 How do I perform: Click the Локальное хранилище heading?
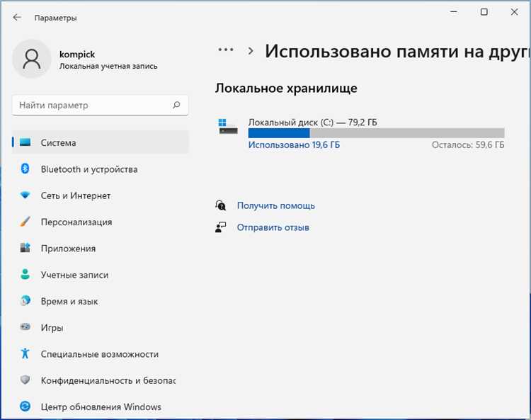(286, 88)
